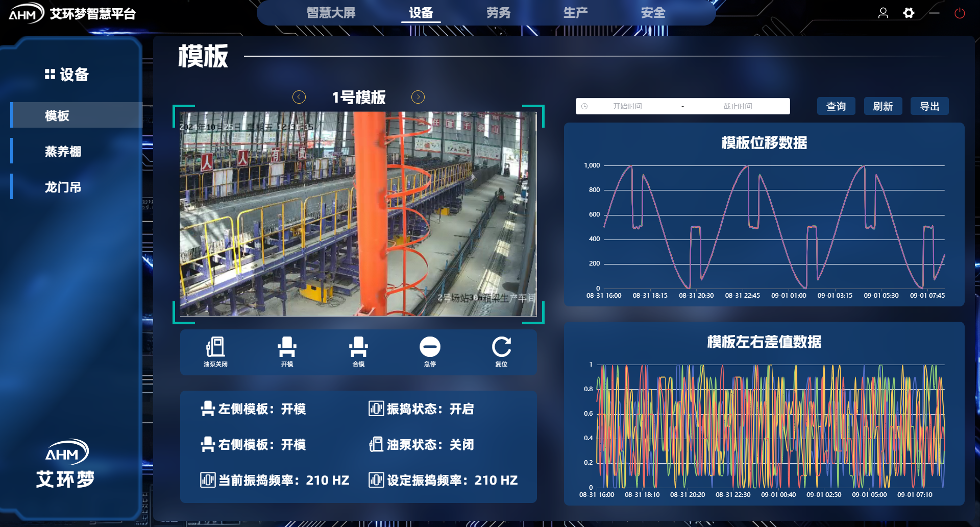Click the right template status icon (右侧模板)
The height and width of the screenshot is (527, 980).
[x=208, y=444]
